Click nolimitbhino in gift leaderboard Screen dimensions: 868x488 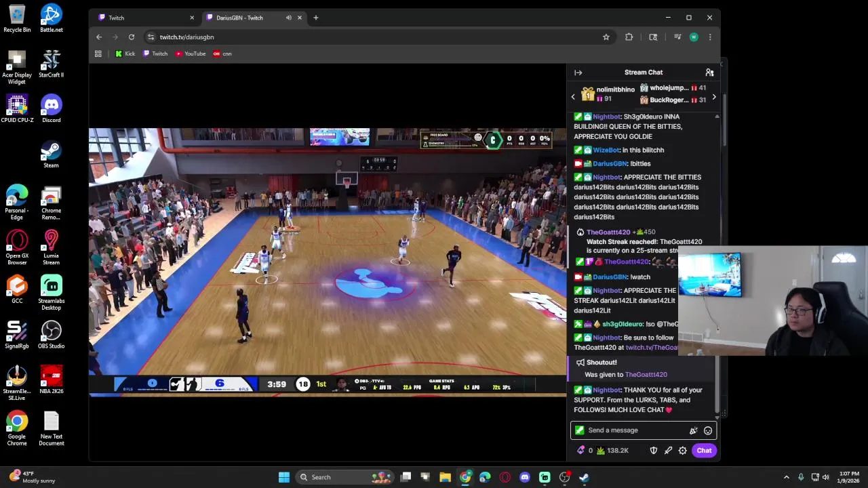pyautogui.click(x=615, y=89)
